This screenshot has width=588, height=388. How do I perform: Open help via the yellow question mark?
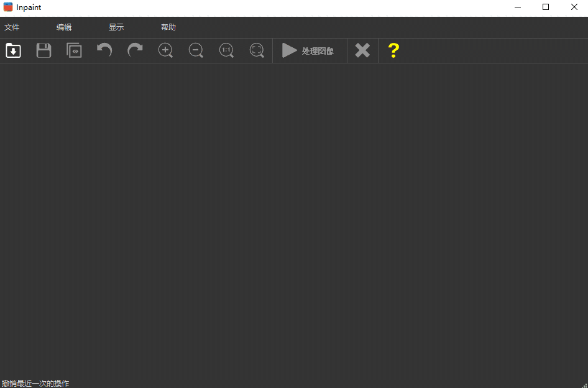coord(393,50)
